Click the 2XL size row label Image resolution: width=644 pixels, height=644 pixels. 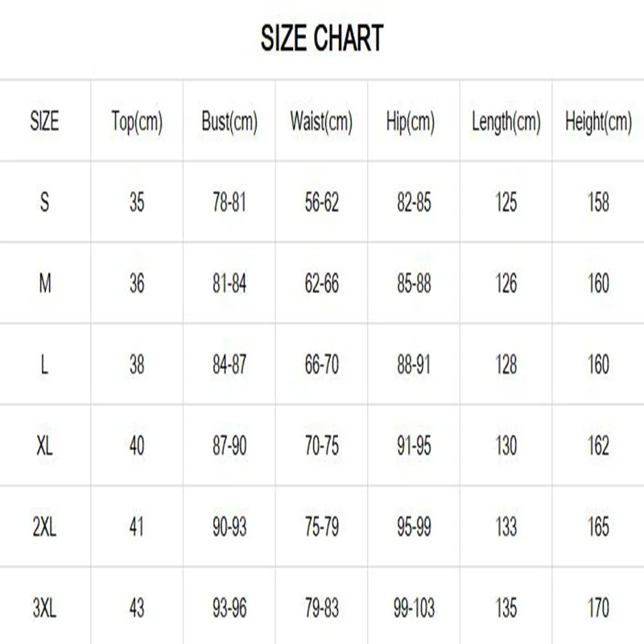click(44, 526)
